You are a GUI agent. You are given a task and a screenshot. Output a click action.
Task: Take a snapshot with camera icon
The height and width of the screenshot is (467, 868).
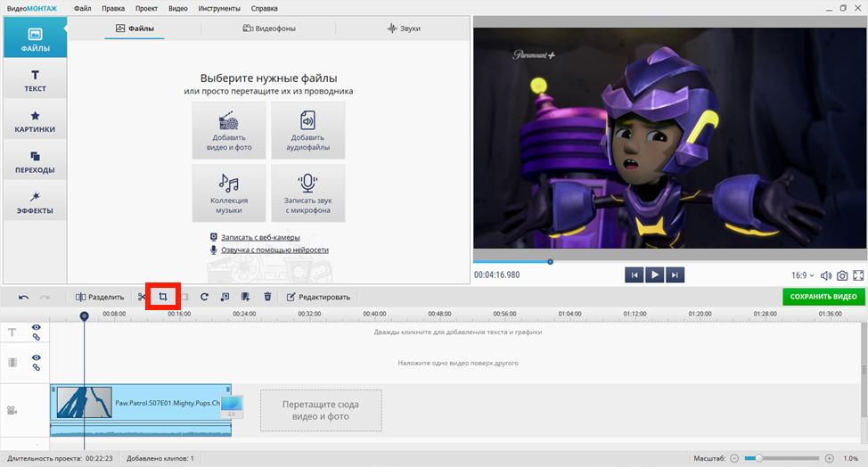coord(842,275)
